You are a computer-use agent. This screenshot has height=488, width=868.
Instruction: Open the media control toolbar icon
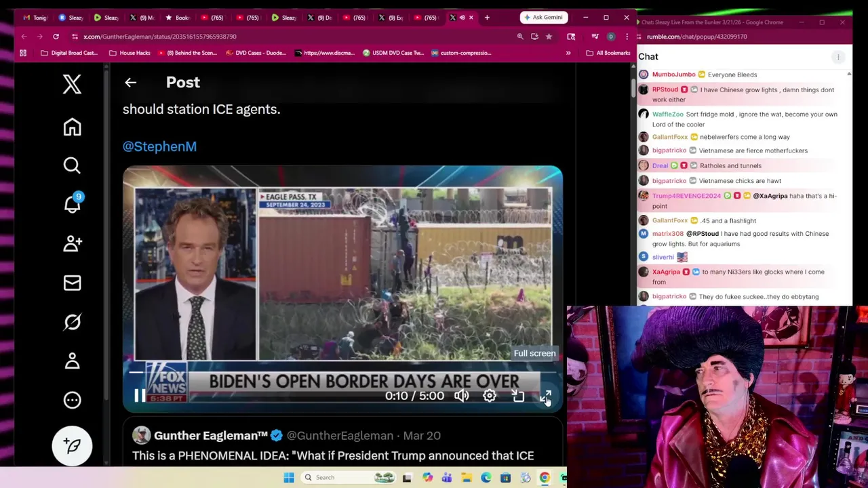pyautogui.click(x=595, y=37)
